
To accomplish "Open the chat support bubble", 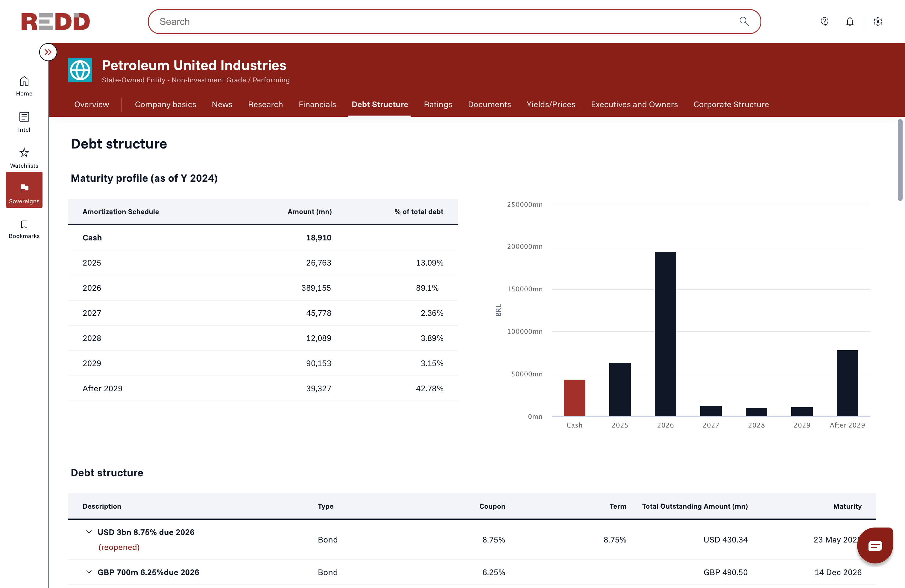I will tap(874, 546).
